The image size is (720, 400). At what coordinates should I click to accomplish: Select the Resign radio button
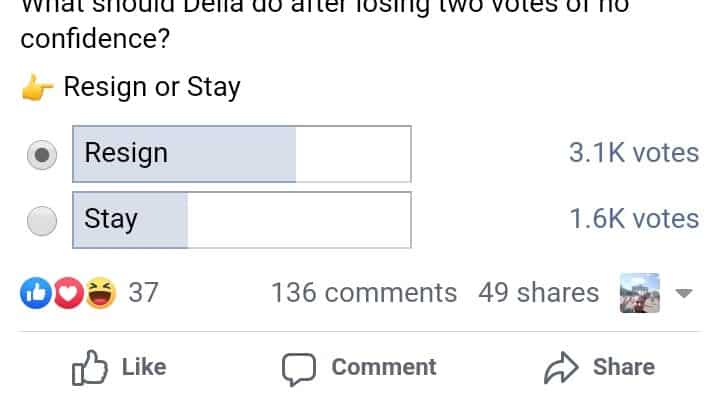click(x=42, y=154)
